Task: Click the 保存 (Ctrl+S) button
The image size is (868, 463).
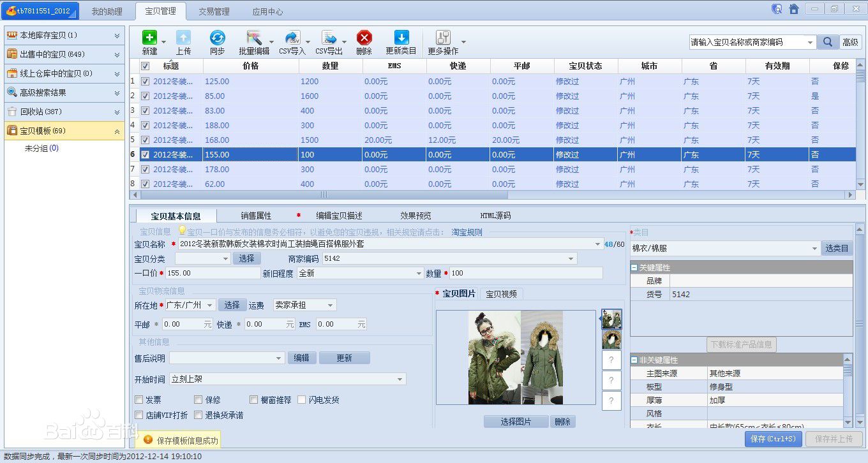Action: point(773,439)
